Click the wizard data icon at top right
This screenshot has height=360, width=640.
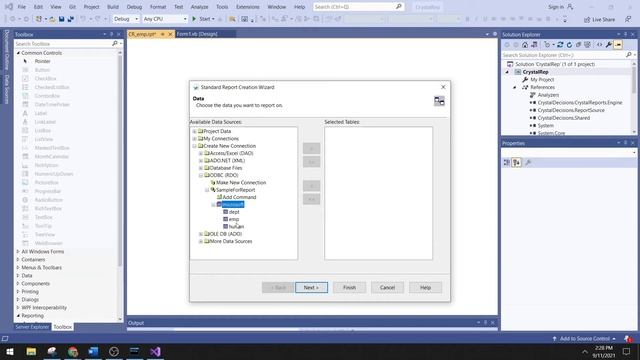[x=439, y=101]
